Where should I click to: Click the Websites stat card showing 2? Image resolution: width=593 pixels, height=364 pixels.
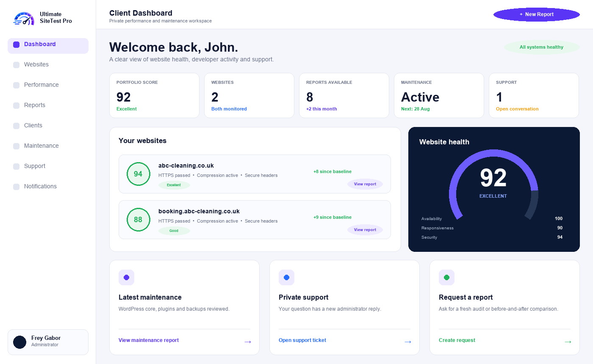[x=249, y=96]
